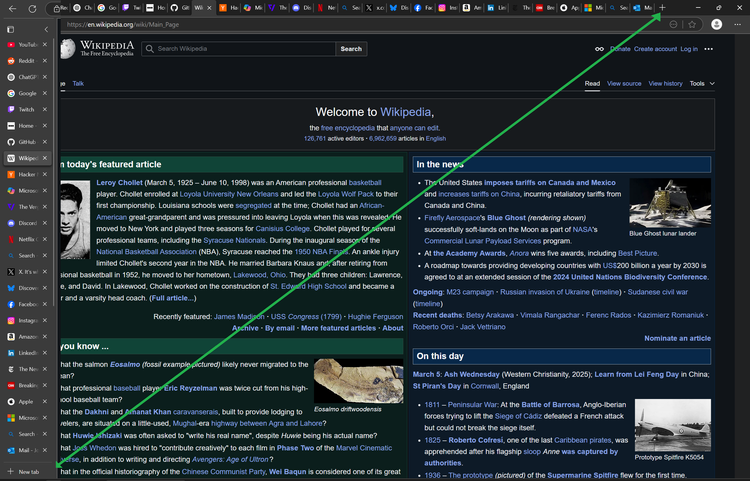The image size is (750, 481).
Task: Go back using the browser back arrow
Action: tap(12, 9)
